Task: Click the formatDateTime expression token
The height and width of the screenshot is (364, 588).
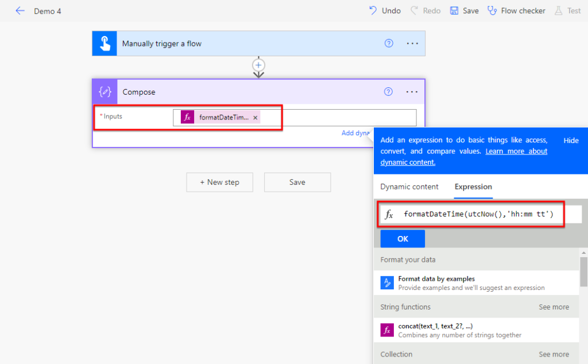Action: [220, 117]
